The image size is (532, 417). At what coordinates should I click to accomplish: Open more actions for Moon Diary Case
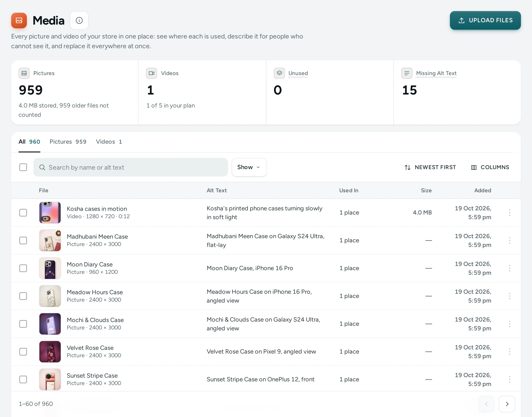pyautogui.click(x=510, y=268)
